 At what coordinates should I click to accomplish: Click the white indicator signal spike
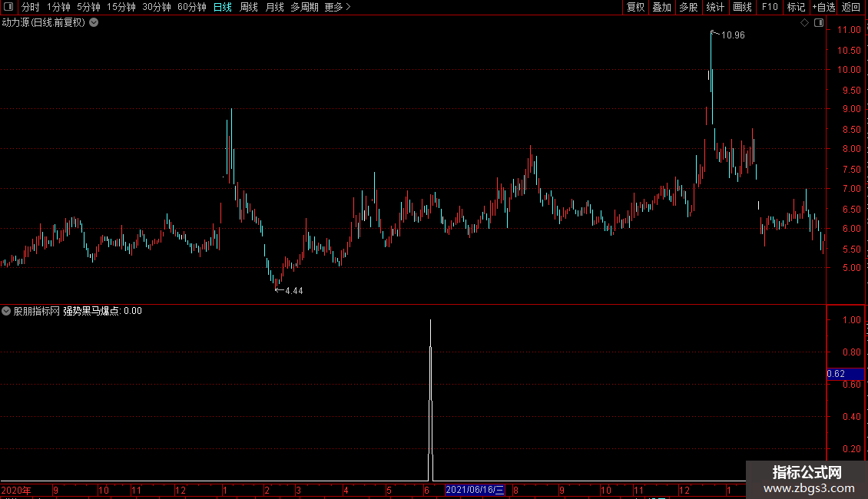click(x=430, y=401)
